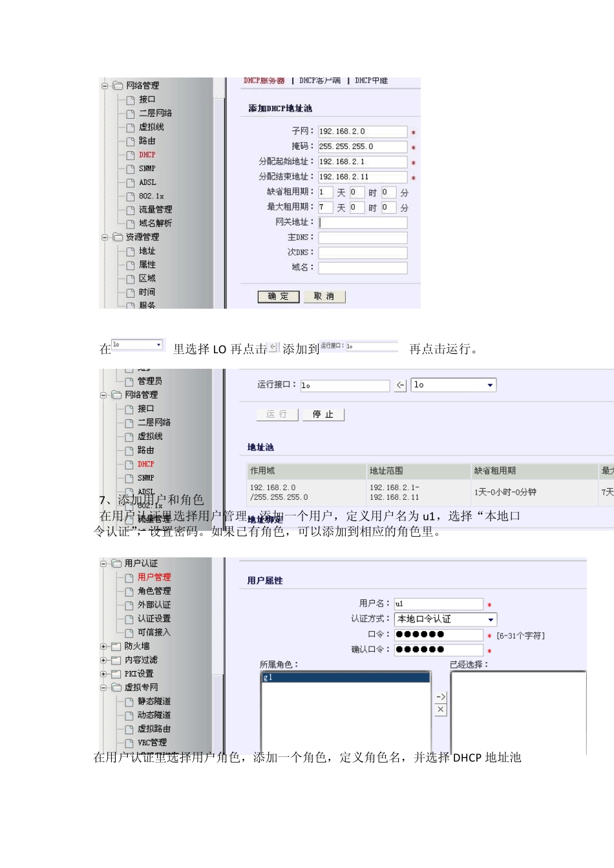614x868 pixels.
Task: Switch to the DHCP服务器 tab
Action: (x=264, y=81)
